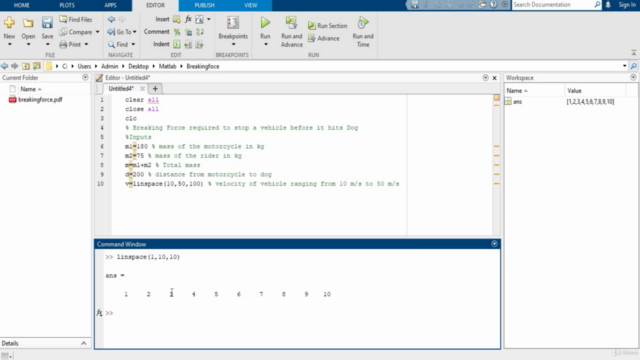Expand the Details panel chevron
640x360 pixels.
click(84, 343)
